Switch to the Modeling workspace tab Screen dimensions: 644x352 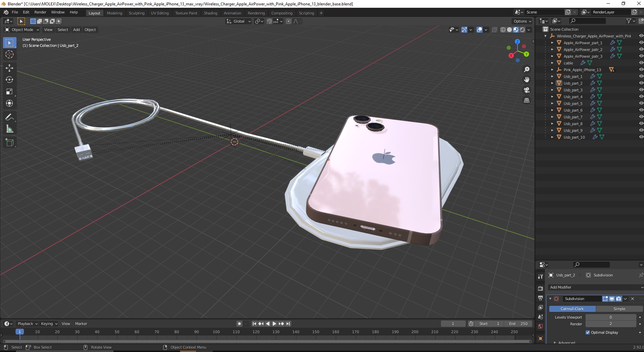[x=114, y=13]
